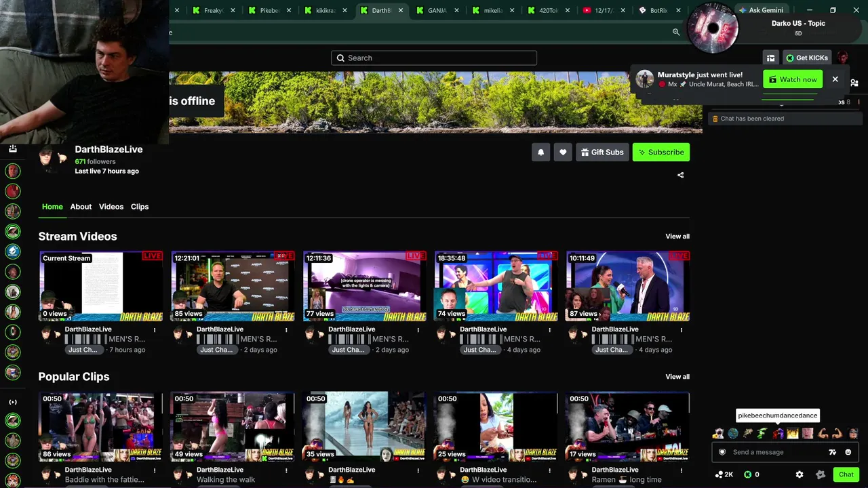Click the chat identity badge icon

pyautogui.click(x=722, y=452)
